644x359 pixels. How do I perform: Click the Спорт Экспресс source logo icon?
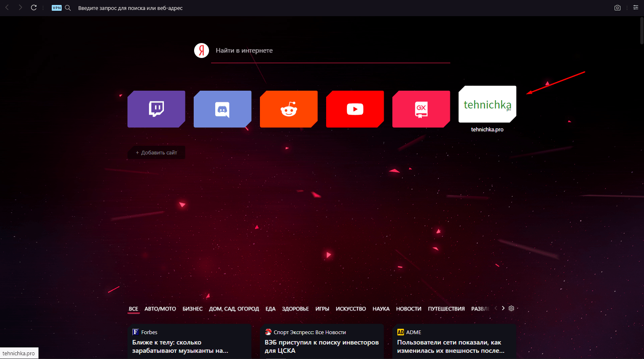click(x=268, y=332)
